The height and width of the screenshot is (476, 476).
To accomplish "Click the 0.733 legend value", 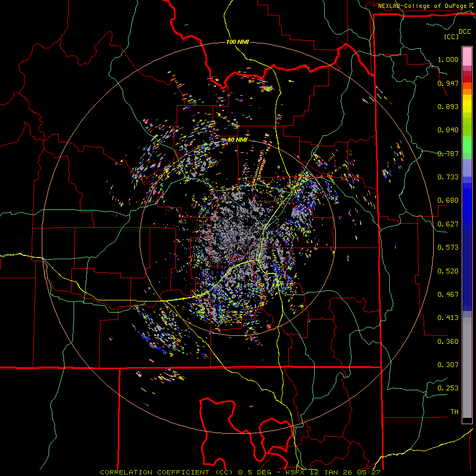I will point(448,177).
